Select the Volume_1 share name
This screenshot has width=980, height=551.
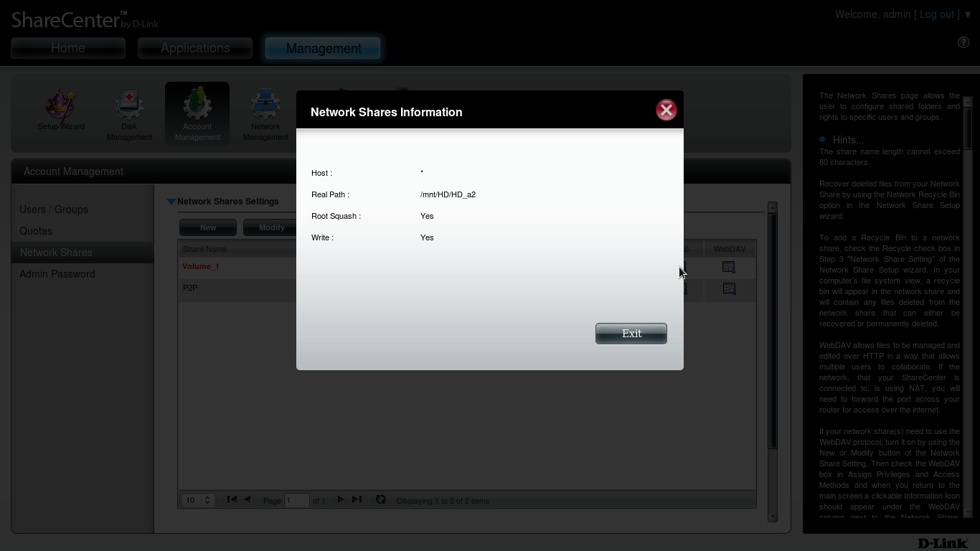pyautogui.click(x=200, y=266)
